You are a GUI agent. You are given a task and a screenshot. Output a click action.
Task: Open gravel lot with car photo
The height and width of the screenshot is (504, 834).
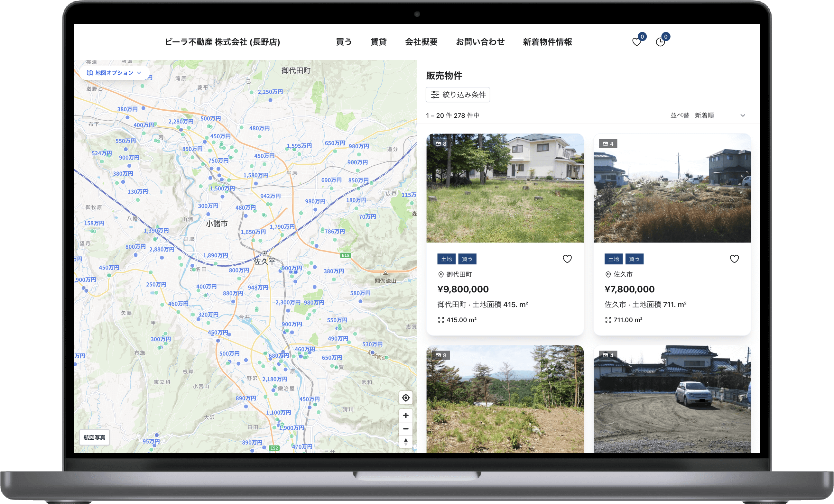[x=672, y=399]
